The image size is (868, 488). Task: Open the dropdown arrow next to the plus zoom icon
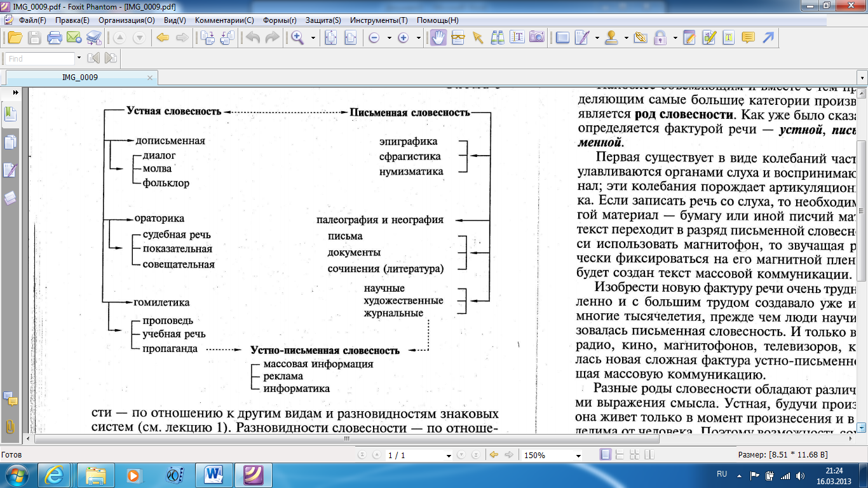click(418, 38)
